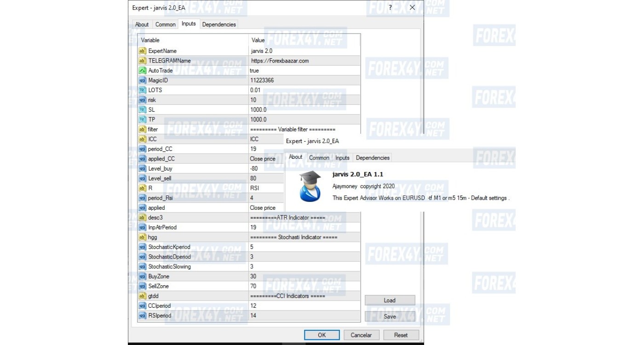Click the MagicID integer type icon

[142, 80]
